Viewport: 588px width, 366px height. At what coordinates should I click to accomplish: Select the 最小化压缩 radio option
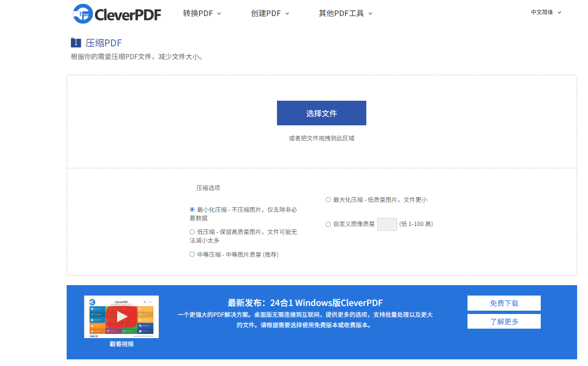tap(192, 209)
